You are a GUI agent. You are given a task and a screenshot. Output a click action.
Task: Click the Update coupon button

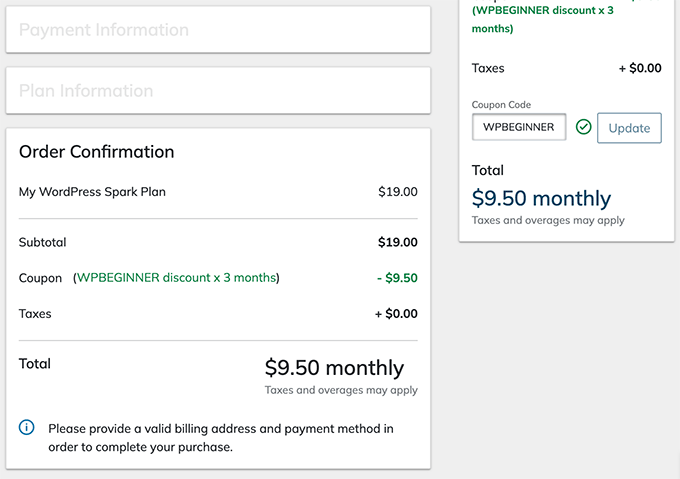[x=629, y=128]
